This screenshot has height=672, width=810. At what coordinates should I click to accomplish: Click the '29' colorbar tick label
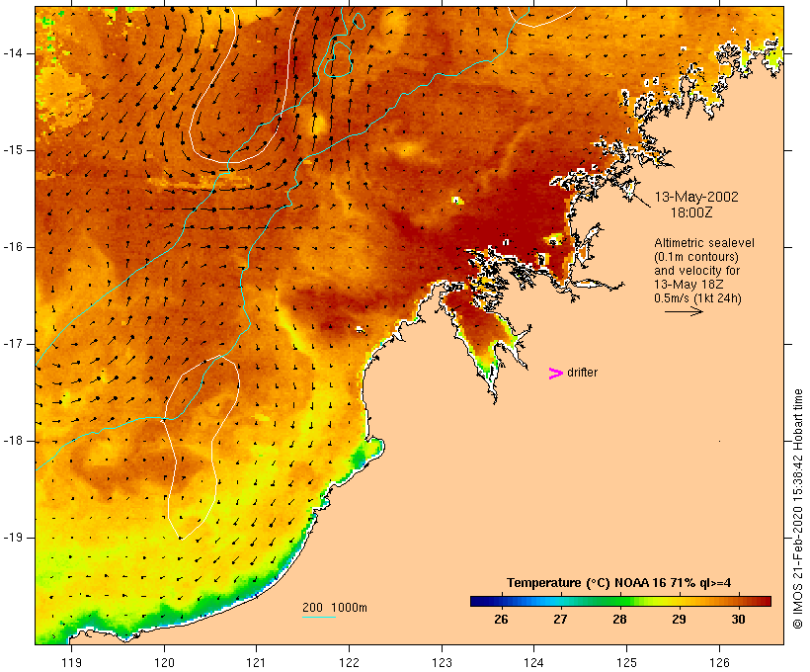[679, 619]
